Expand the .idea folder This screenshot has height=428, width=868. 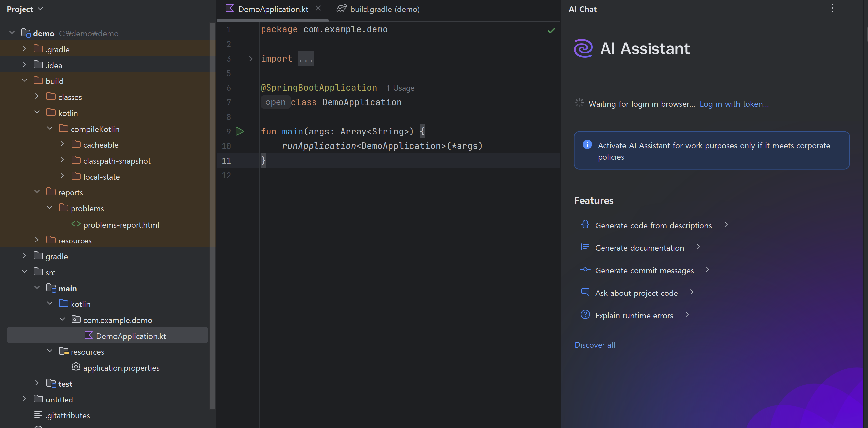[24, 64]
